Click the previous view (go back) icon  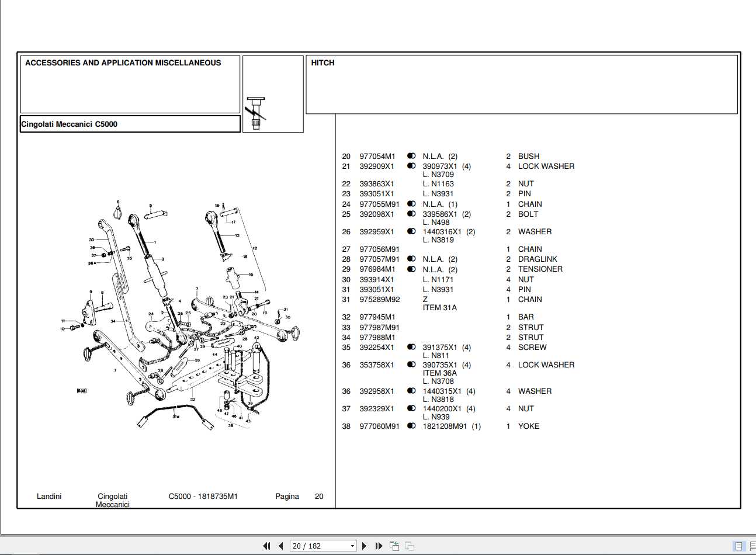tap(394, 546)
